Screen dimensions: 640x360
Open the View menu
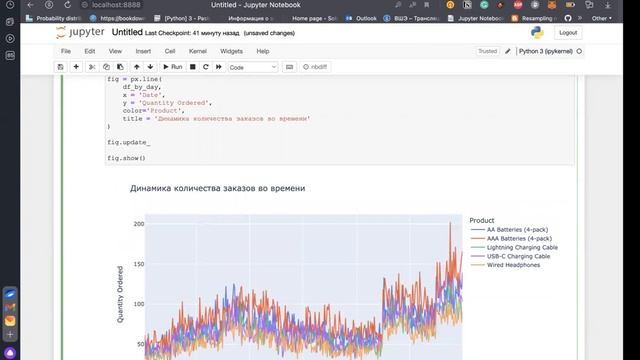coord(115,51)
